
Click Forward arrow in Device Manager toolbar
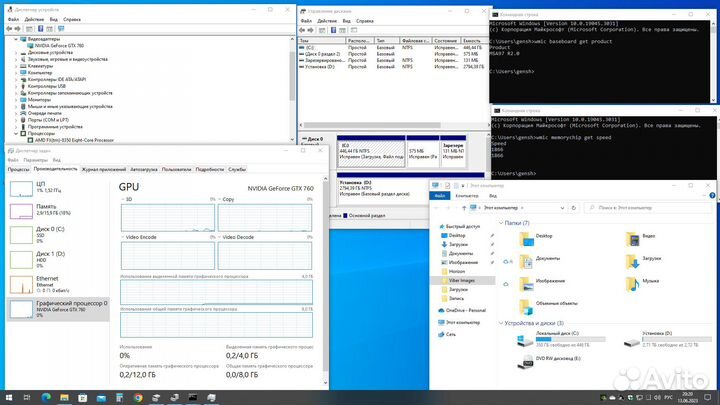coord(17,28)
